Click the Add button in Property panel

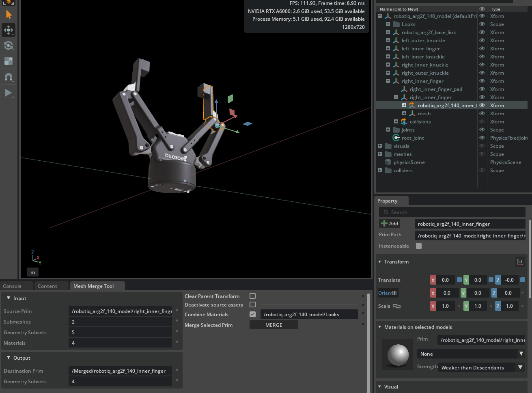click(x=390, y=224)
